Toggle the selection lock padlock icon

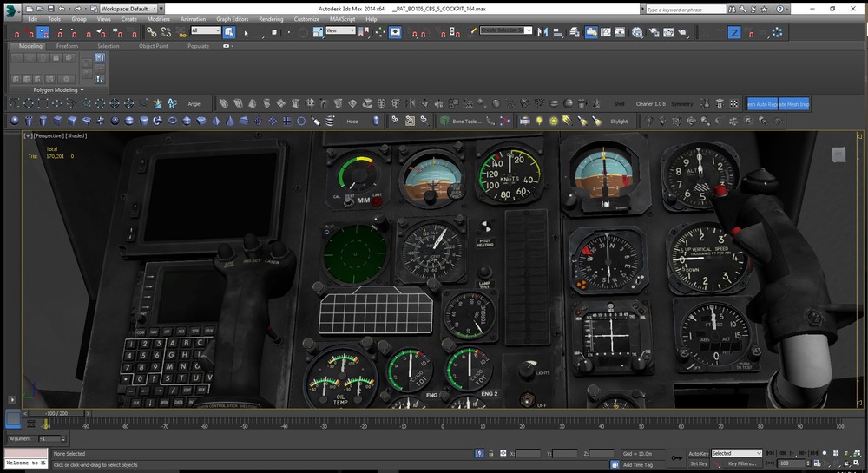pos(490,453)
